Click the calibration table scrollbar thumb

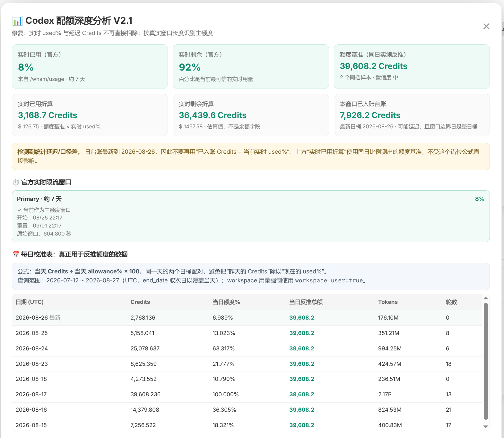tap(486, 361)
